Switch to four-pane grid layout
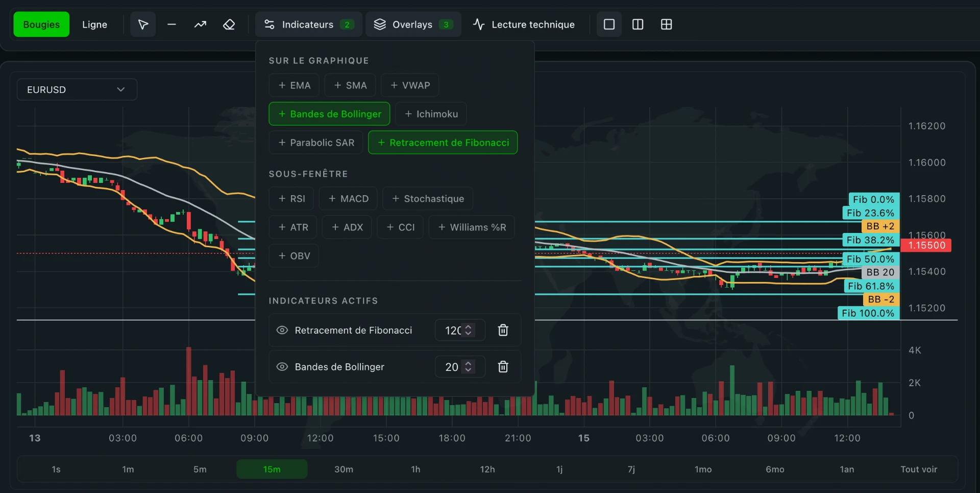This screenshot has height=493, width=980. point(666,25)
